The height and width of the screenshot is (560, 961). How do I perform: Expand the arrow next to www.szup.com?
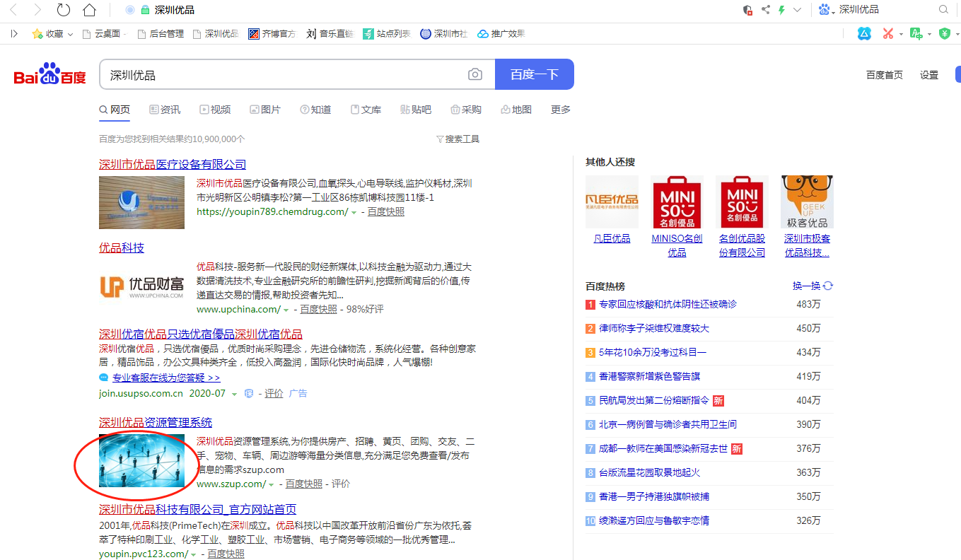272,484
